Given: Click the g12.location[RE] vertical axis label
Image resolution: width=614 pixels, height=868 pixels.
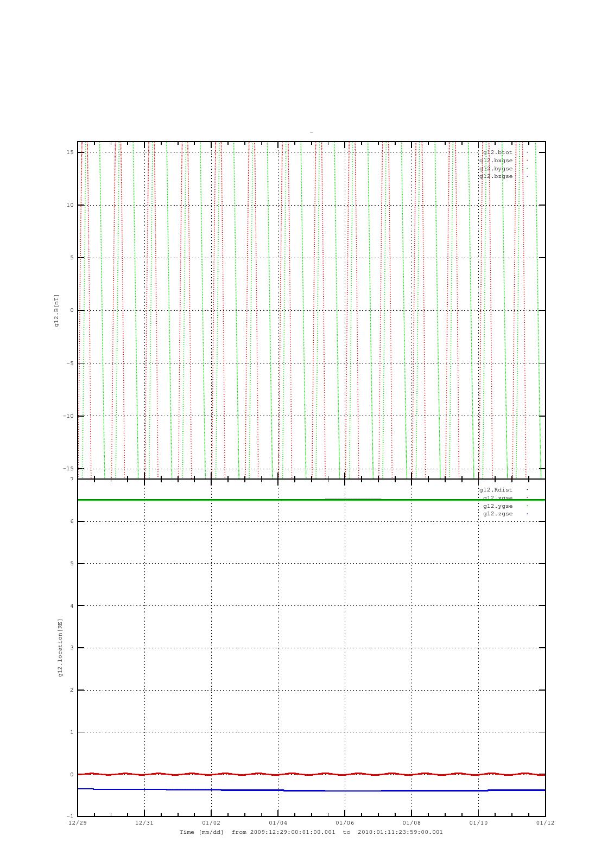Looking at the screenshot, I should click(x=60, y=648).
